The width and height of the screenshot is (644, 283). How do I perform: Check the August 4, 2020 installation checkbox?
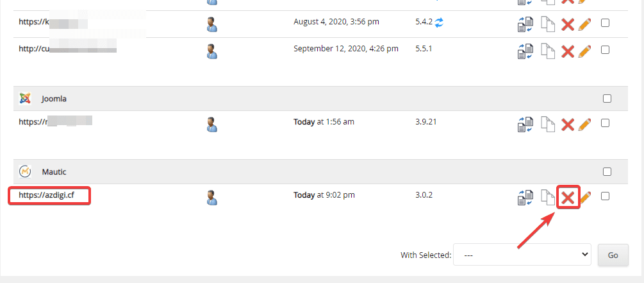(x=606, y=23)
